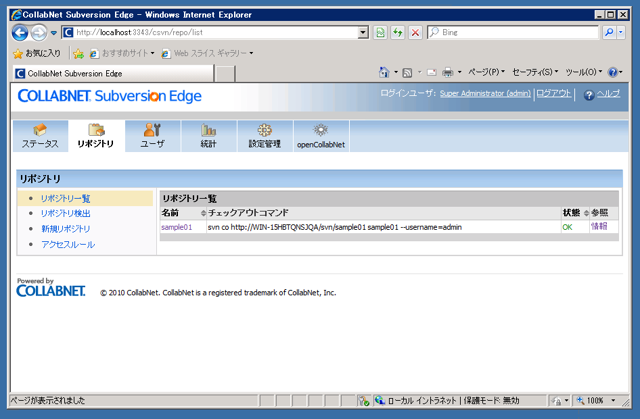Click the Compatibility View icon
Screen dimensions: 640x419
[x=380, y=32]
